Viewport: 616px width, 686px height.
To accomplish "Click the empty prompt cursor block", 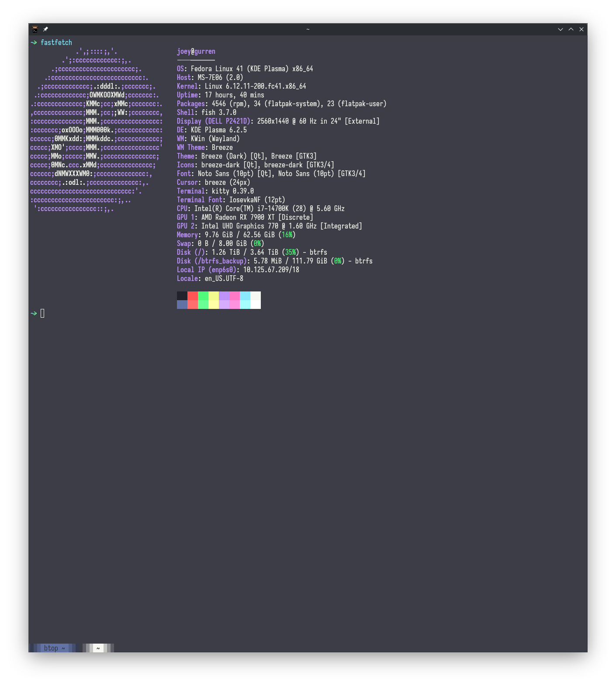I will pos(42,313).
